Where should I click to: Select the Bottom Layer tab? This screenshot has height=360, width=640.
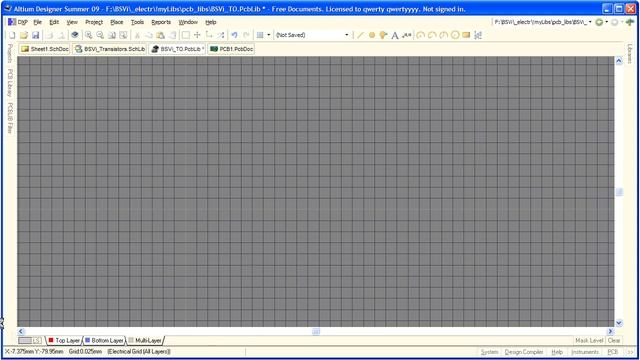[104, 340]
